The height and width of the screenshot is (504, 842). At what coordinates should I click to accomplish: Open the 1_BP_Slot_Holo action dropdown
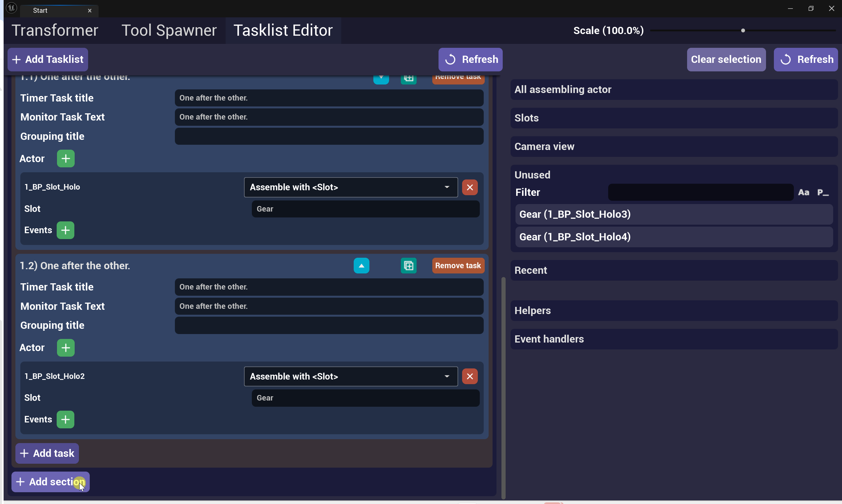350,187
